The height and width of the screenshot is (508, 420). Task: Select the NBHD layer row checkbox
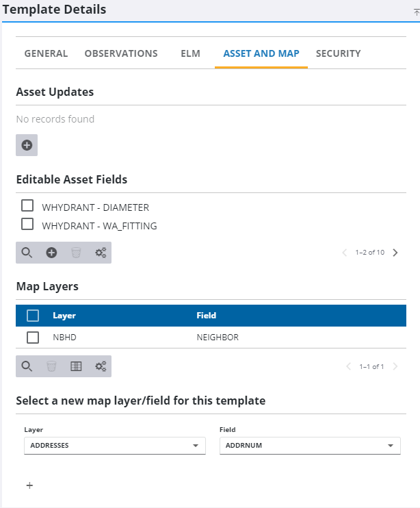[x=32, y=337]
